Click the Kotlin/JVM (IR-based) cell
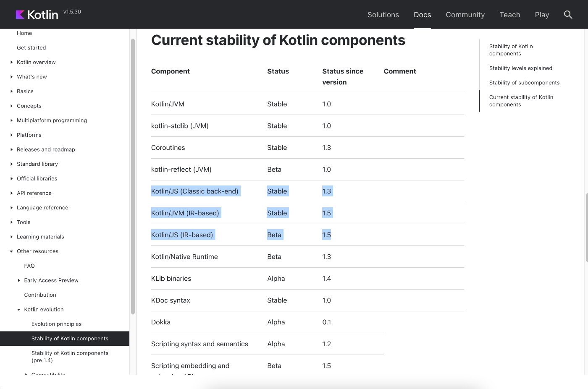This screenshot has height=389, width=588. tap(185, 213)
